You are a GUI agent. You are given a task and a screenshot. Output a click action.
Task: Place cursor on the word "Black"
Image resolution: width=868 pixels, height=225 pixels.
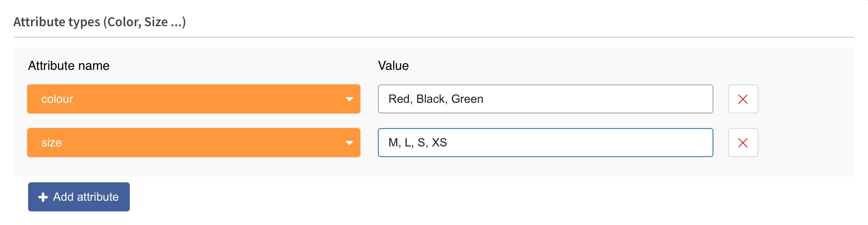[x=431, y=99]
